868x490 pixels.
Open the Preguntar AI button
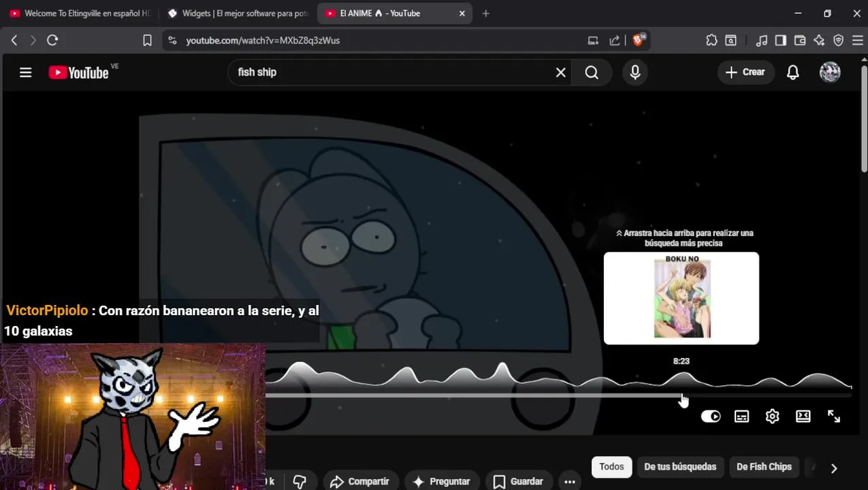click(440, 482)
